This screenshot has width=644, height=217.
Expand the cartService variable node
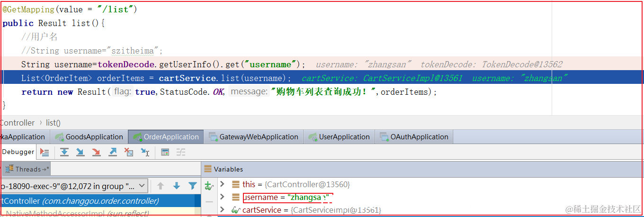[x=223, y=209]
